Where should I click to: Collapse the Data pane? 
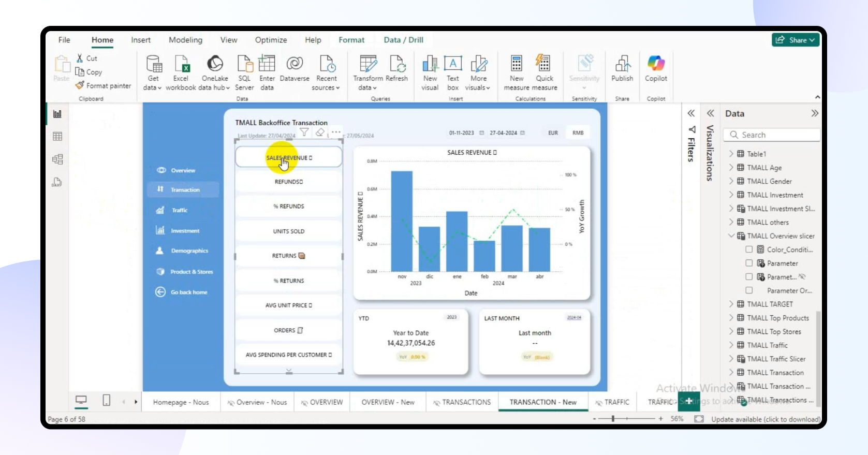[x=815, y=113]
